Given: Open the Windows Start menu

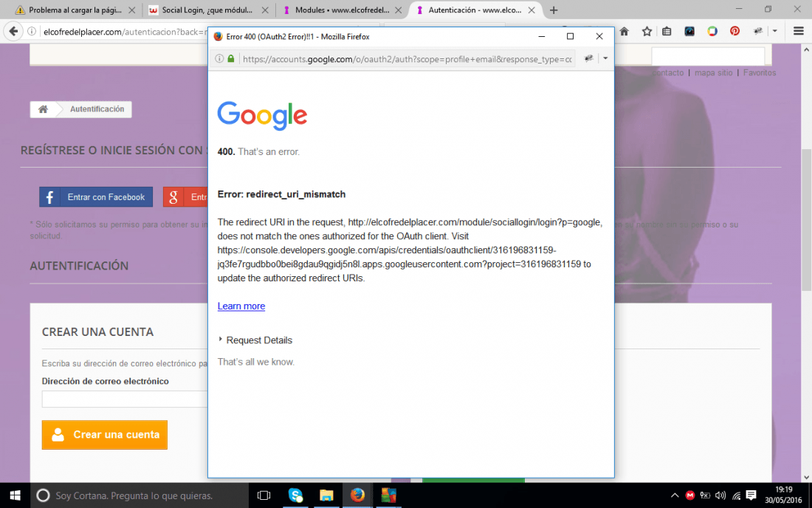Looking at the screenshot, I should pyautogui.click(x=15, y=495).
